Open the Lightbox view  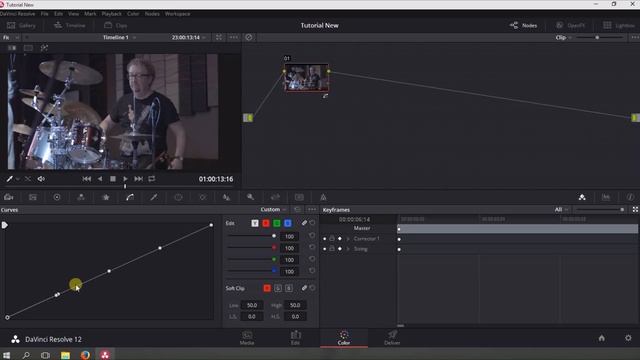coord(619,25)
